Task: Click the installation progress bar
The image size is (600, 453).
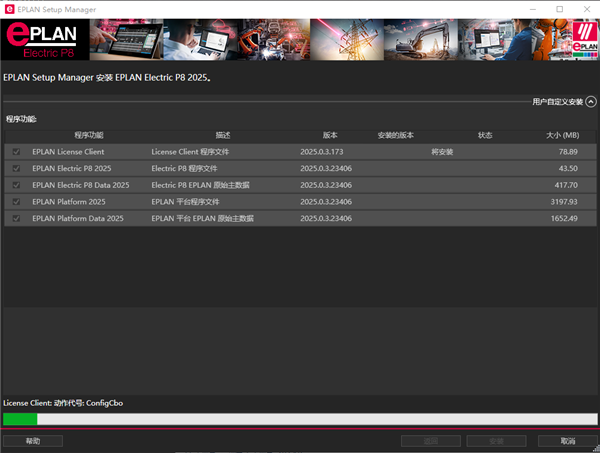Action: pos(300,419)
